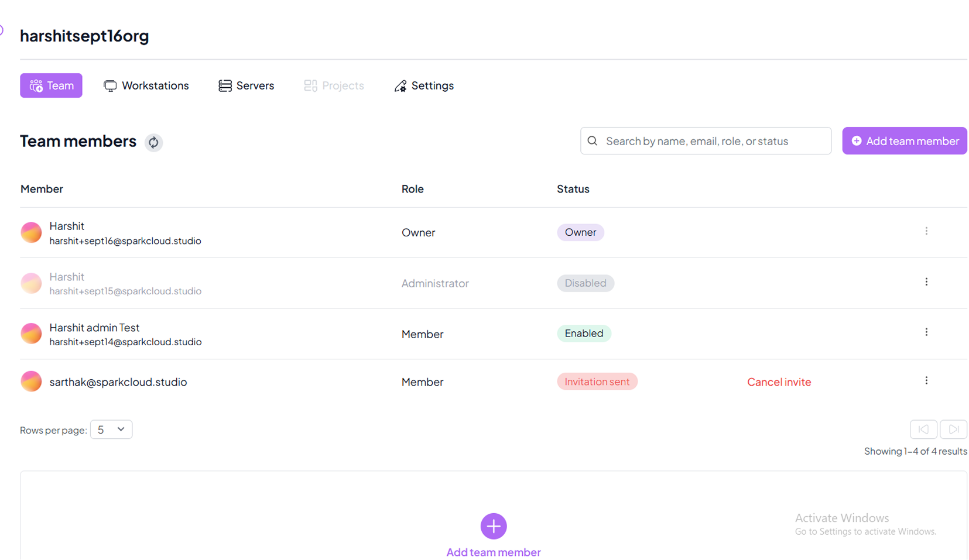Open the Servers tab
The image size is (969, 560).
pos(246,85)
